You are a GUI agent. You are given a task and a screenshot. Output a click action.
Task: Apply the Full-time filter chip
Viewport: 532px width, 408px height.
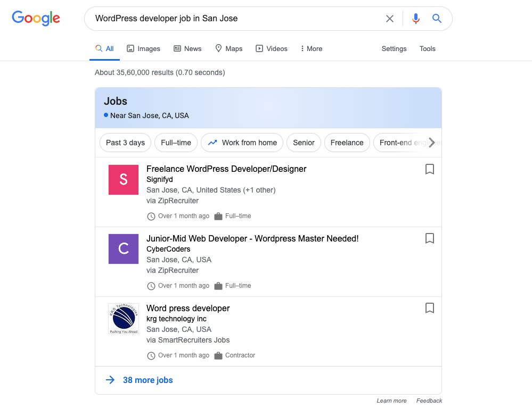(176, 143)
